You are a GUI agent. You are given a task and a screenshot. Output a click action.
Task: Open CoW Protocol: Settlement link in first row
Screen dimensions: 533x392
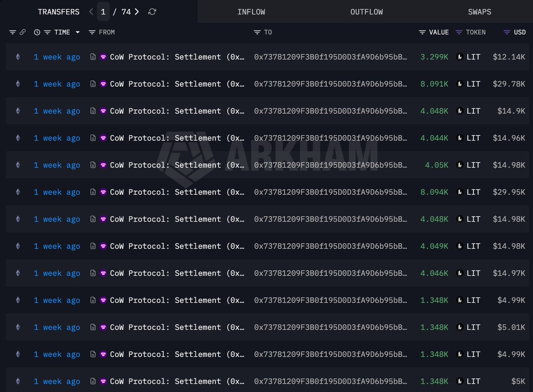click(177, 57)
